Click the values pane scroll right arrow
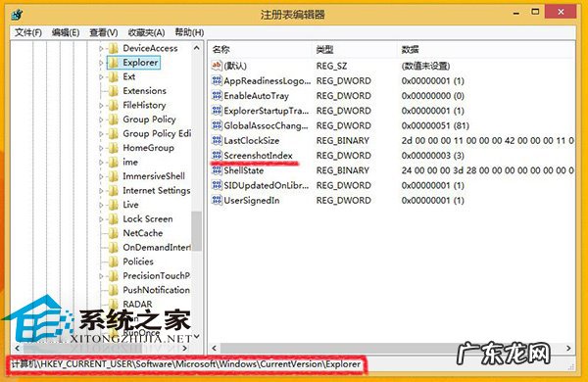588x382 pixels. pyautogui.click(x=568, y=349)
